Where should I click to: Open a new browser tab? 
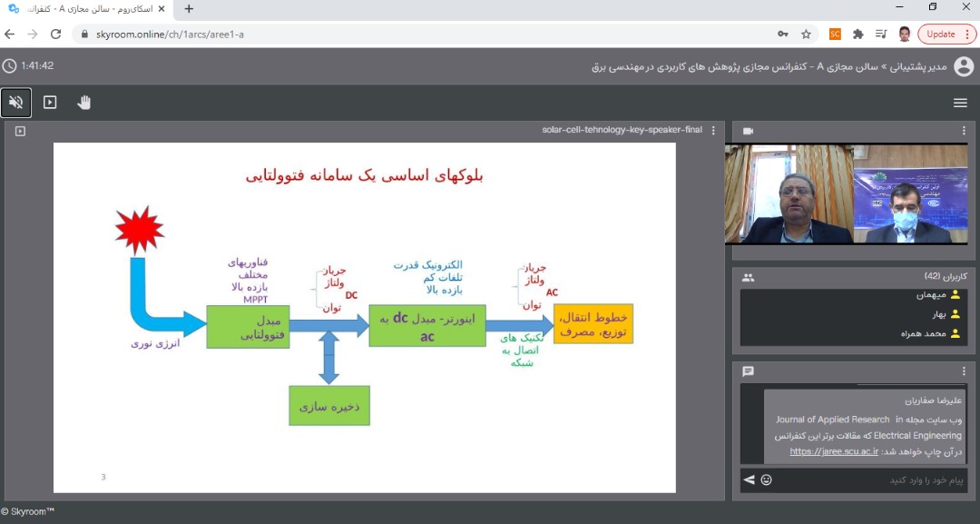click(189, 9)
